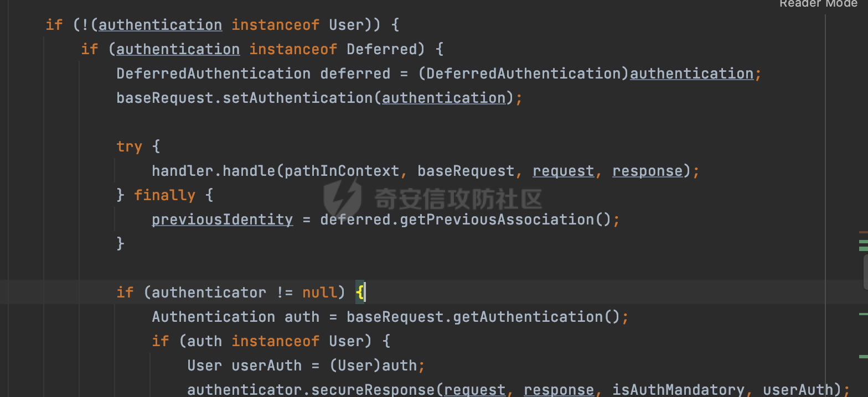
Task: Click the highlighted opening brace after null
Action: (360, 292)
